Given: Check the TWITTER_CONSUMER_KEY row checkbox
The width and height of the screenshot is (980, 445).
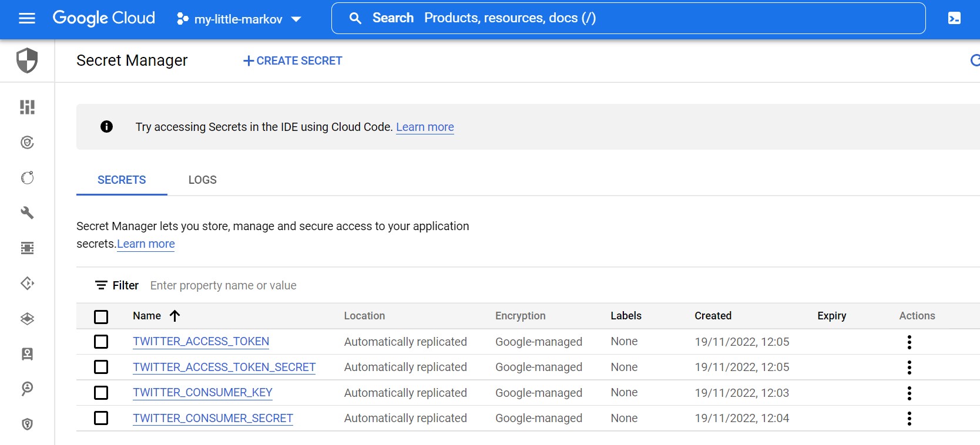Looking at the screenshot, I should click(101, 393).
